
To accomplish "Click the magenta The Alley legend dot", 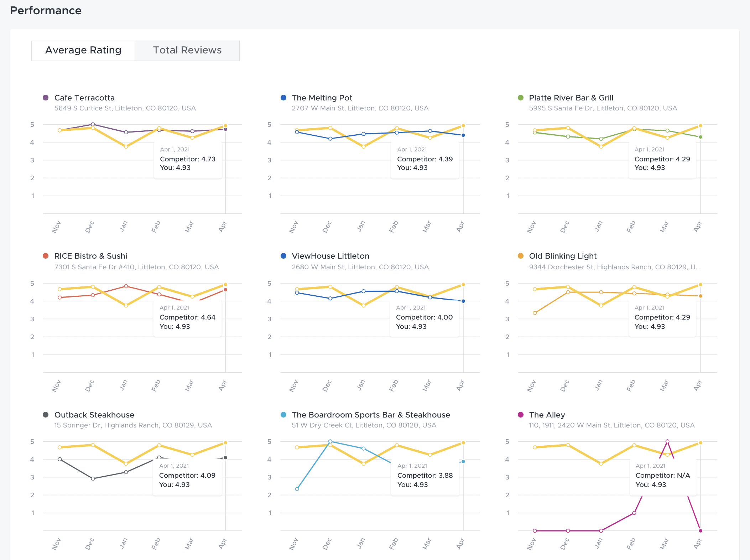I will (x=521, y=415).
